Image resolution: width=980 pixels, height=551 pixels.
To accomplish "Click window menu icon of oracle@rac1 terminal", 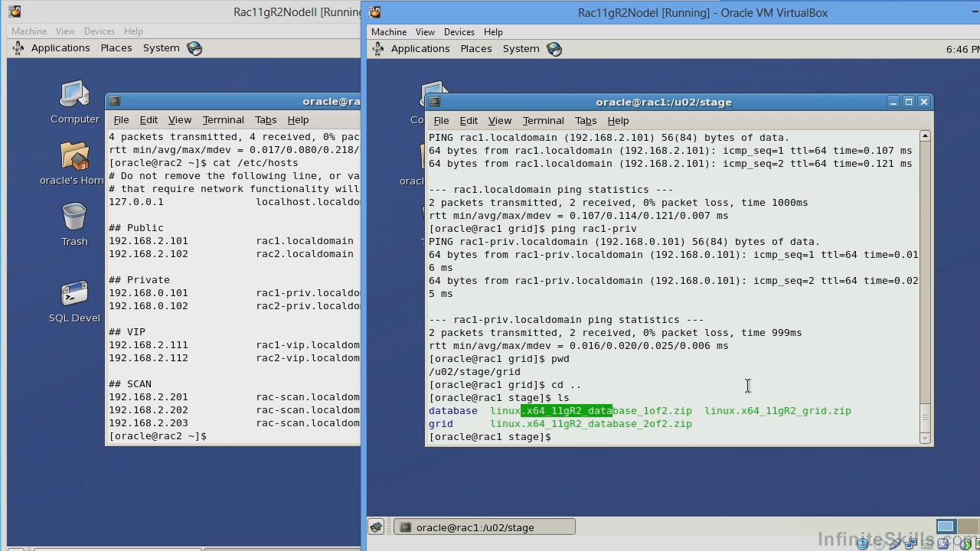I will [434, 102].
